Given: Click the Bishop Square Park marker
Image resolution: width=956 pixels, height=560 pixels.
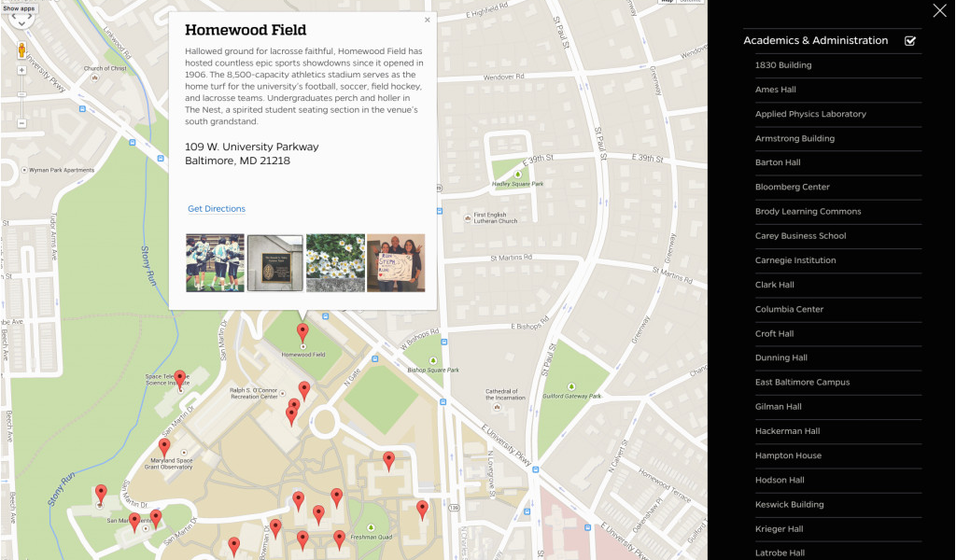Looking at the screenshot, I should pyautogui.click(x=433, y=361).
